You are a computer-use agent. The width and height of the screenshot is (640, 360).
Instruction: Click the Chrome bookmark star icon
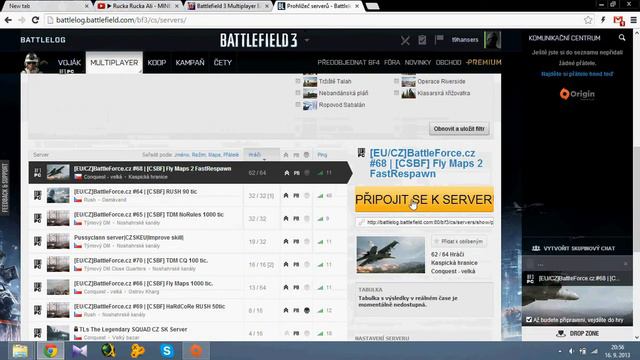click(588, 20)
